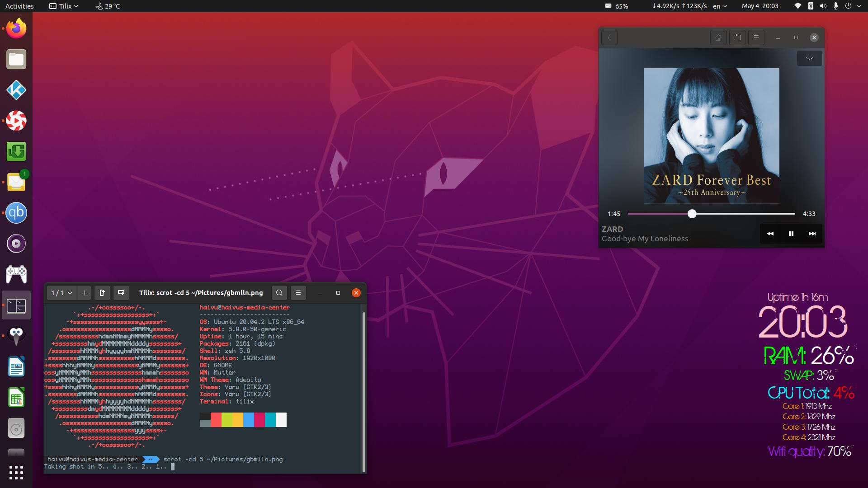Open the purple video player dock icon
The height and width of the screenshot is (488, 868).
coord(16,244)
